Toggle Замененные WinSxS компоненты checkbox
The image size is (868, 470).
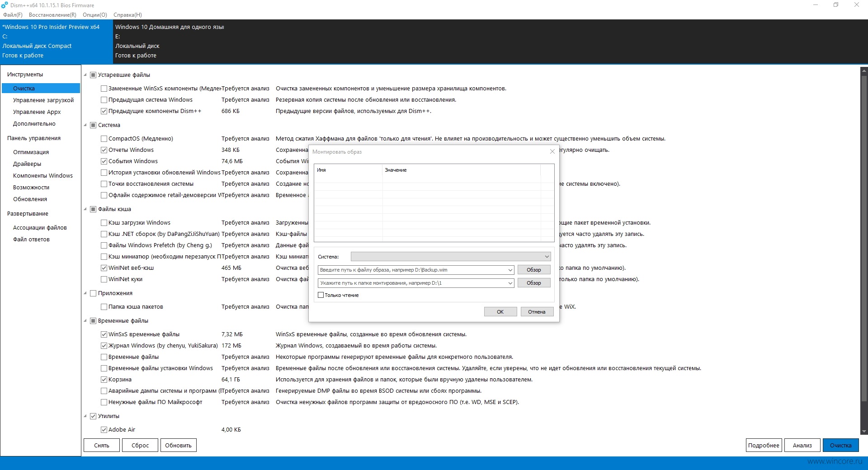click(x=104, y=89)
